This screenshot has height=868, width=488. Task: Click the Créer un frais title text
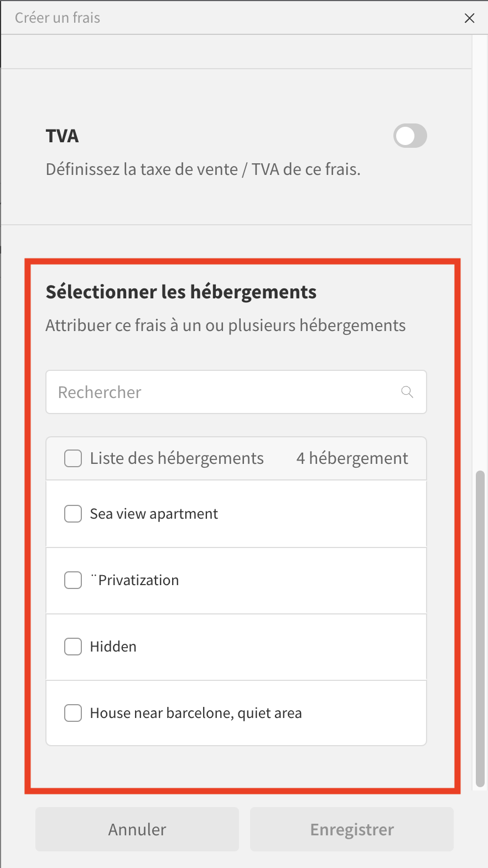[58, 18]
